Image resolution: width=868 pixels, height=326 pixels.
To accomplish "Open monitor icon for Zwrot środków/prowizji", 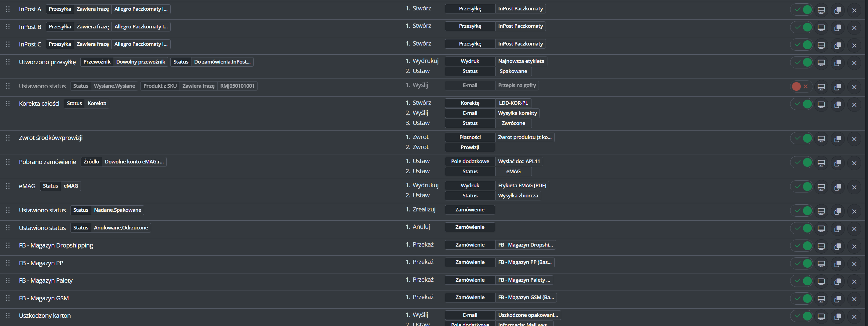I will (821, 139).
